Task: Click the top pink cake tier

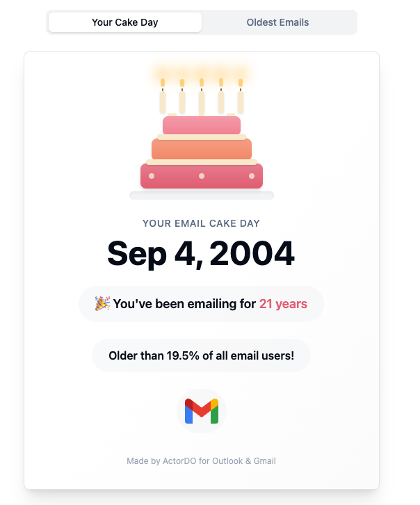Action: pos(202,125)
